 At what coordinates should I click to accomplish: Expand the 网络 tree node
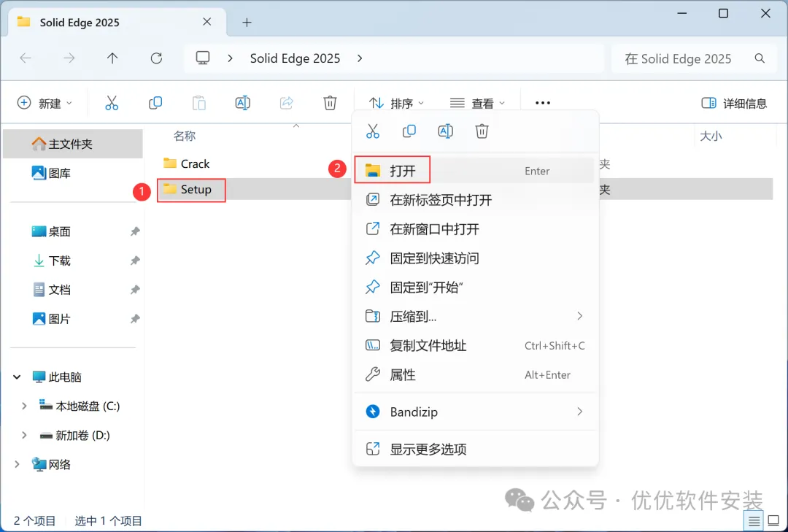click(17, 464)
